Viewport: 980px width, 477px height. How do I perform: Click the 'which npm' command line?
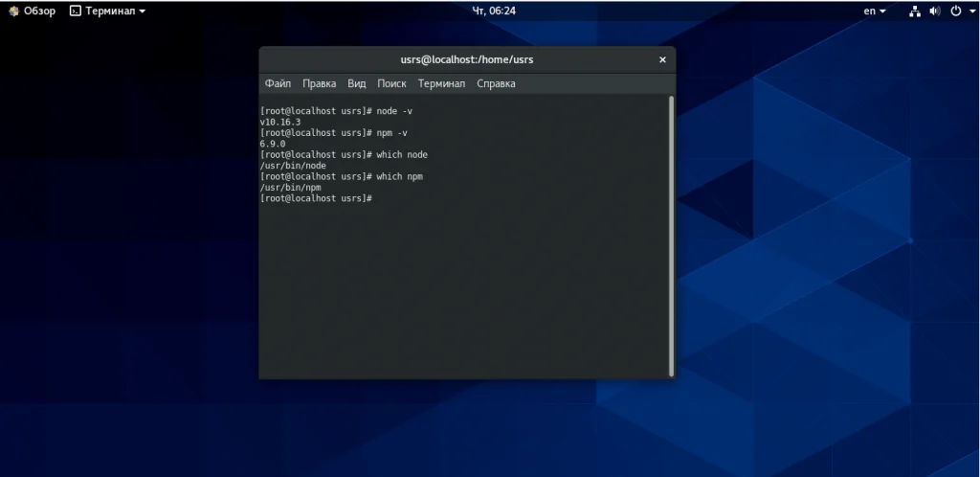coord(342,176)
